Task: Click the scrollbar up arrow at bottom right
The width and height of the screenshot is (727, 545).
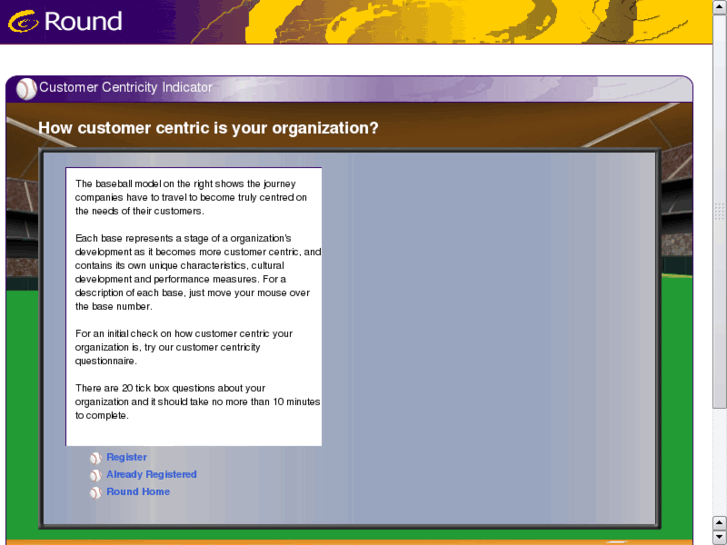Action: [x=719, y=523]
